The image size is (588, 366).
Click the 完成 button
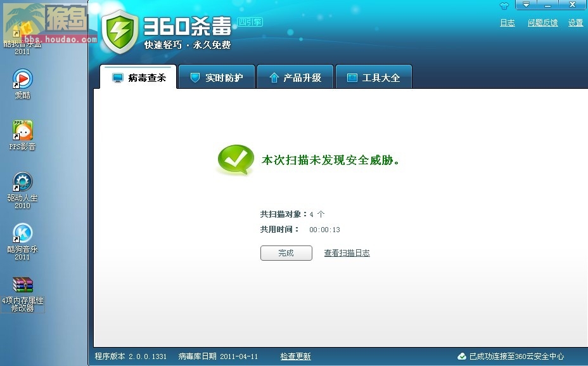click(x=286, y=253)
